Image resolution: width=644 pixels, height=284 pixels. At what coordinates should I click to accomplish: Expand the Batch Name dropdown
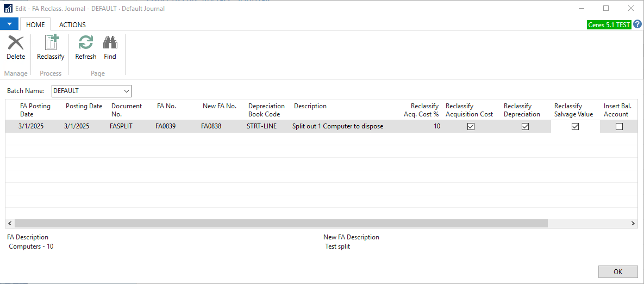(x=127, y=91)
